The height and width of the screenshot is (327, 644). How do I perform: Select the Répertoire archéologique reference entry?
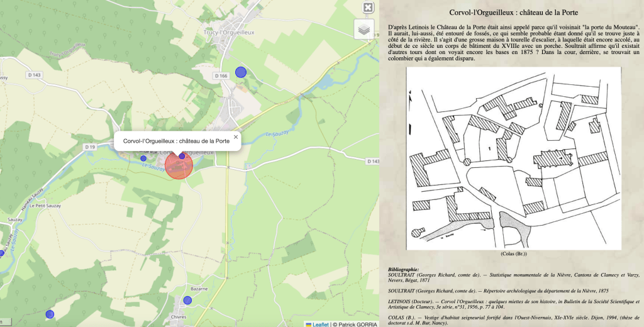498,292
